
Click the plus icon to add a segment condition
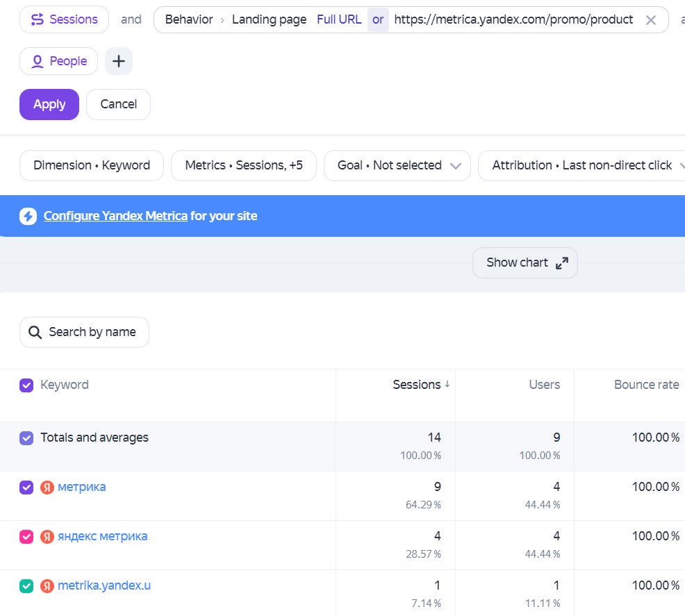click(x=118, y=61)
